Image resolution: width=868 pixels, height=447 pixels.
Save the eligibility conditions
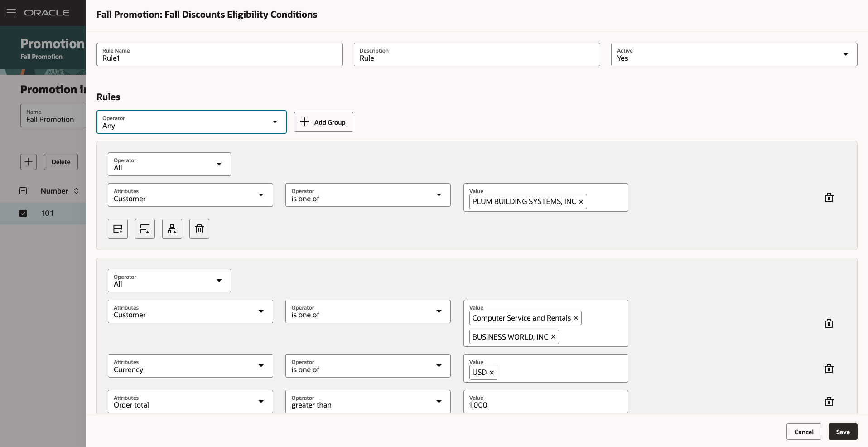pos(843,432)
